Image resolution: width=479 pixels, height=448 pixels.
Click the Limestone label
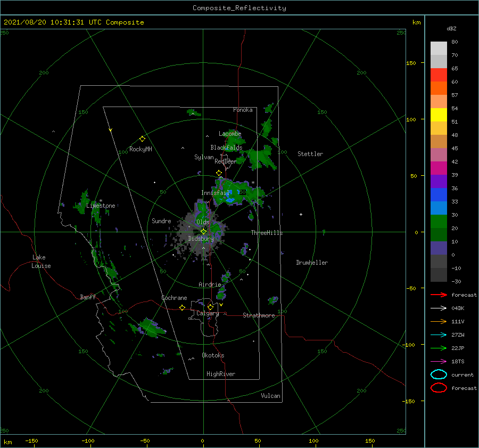[x=101, y=206]
